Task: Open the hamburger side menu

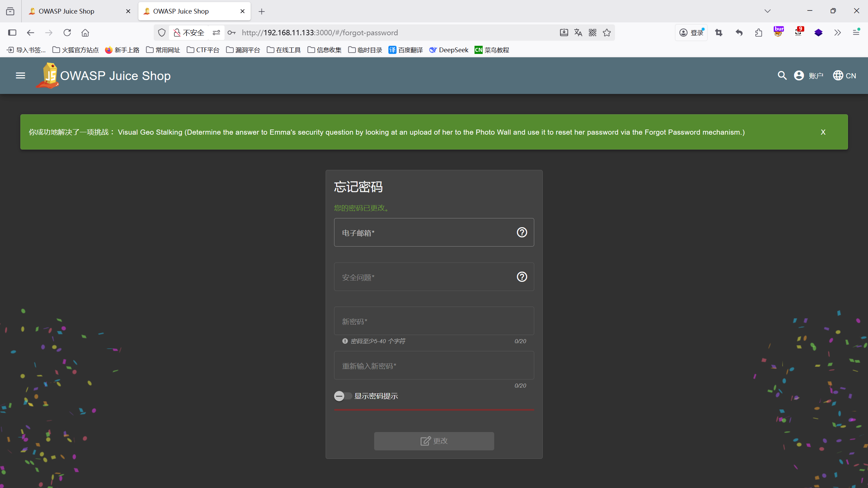Action: pos(20,75)
